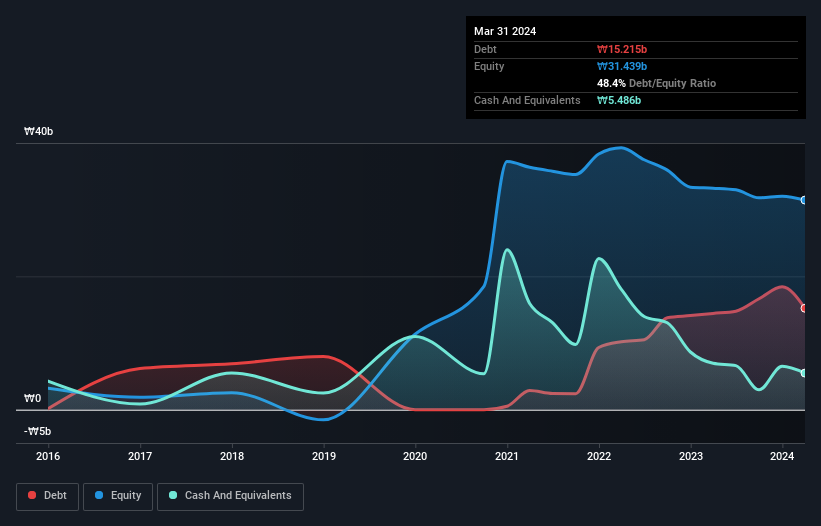Toggle the Cash And Equivalents legend button

[x=230, y=496]
